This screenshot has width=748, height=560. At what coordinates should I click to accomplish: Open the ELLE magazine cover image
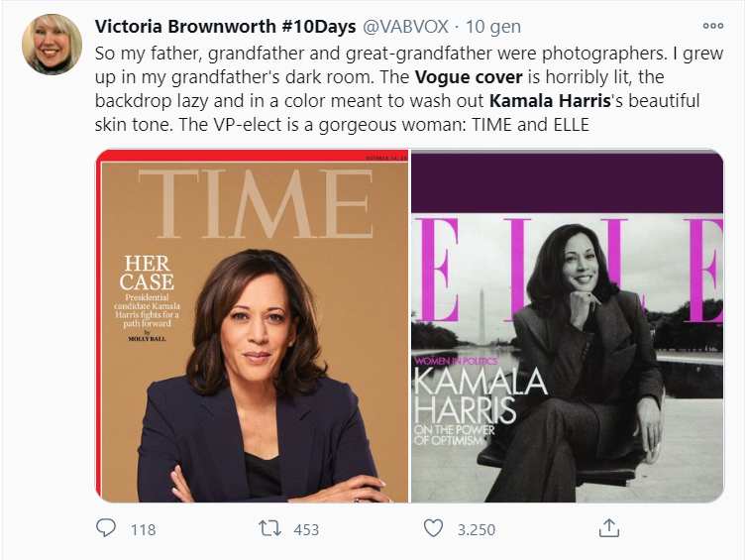coord(567,326)
